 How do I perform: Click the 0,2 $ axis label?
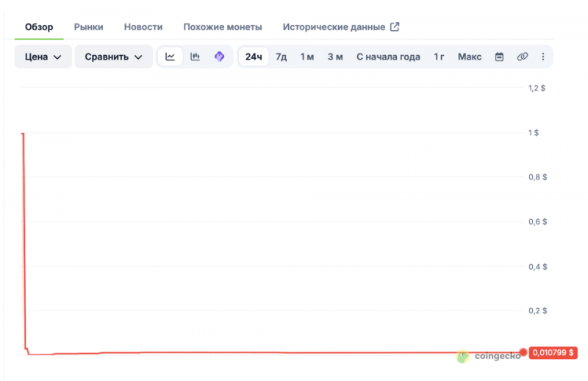click(x=538, y=310)
